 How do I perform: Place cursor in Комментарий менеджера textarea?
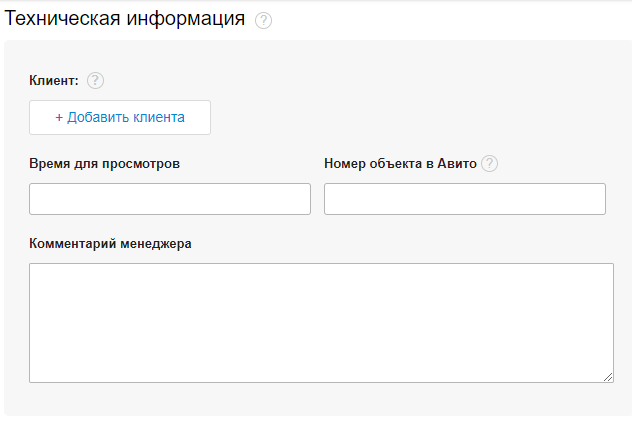(320, 321)
